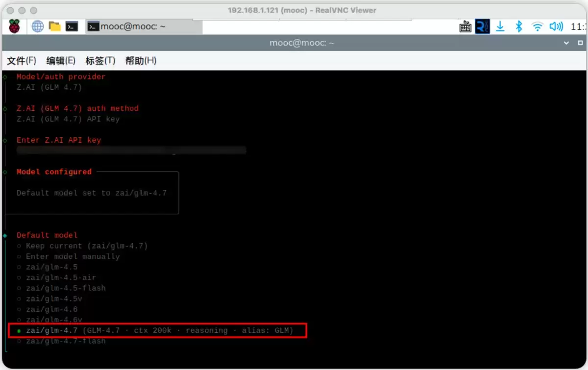
Task: Open the 标签(T) menu
Action: 100,61
